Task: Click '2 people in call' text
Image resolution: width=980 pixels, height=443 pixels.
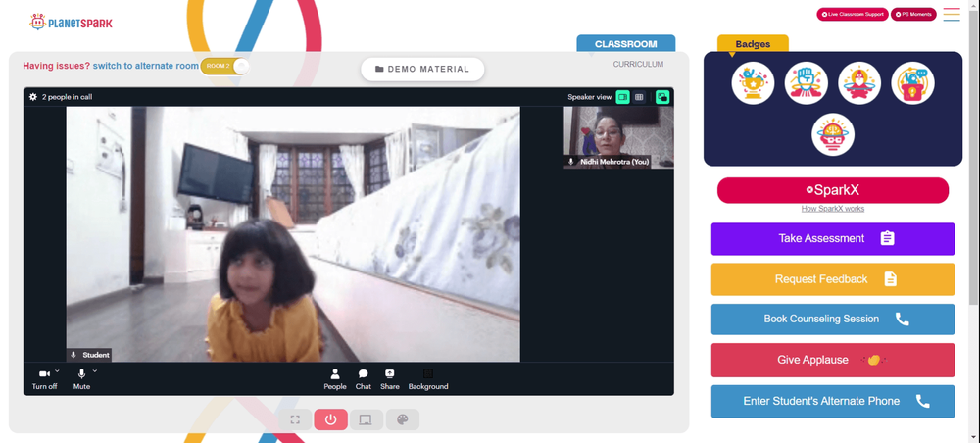Action: (x=67, y=97)
